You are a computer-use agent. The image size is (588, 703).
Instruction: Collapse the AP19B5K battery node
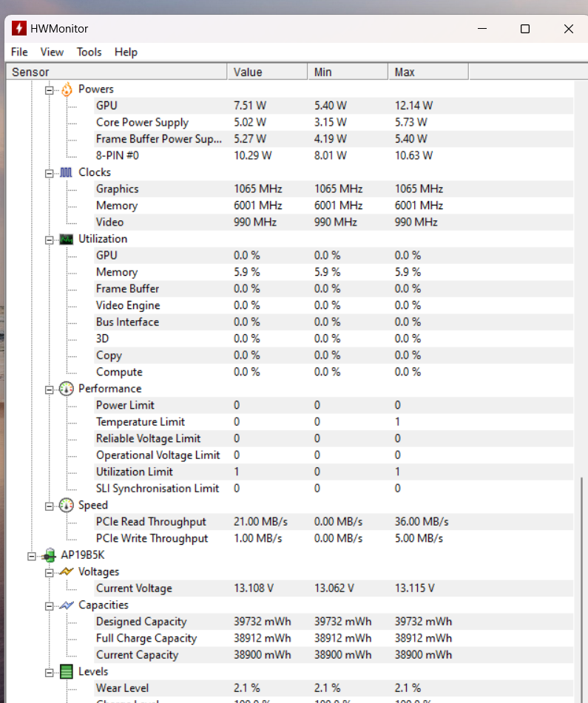pos(32,555)
